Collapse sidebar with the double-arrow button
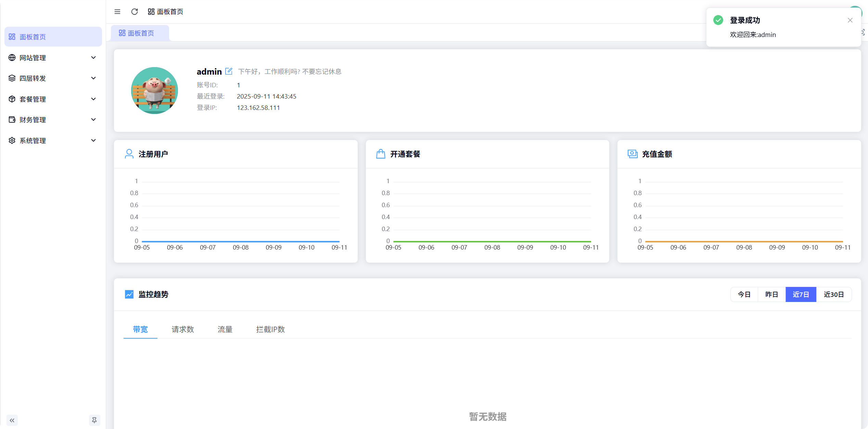Screen dimensions: 868x429 pyautogui.click(x=12, y=420)
